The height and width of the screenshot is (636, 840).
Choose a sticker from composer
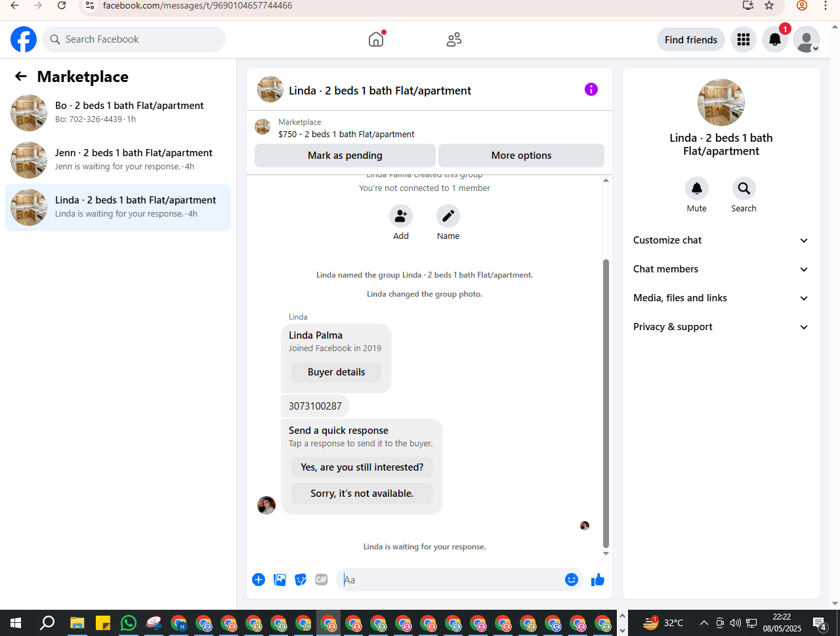click(x=301, y=580)
